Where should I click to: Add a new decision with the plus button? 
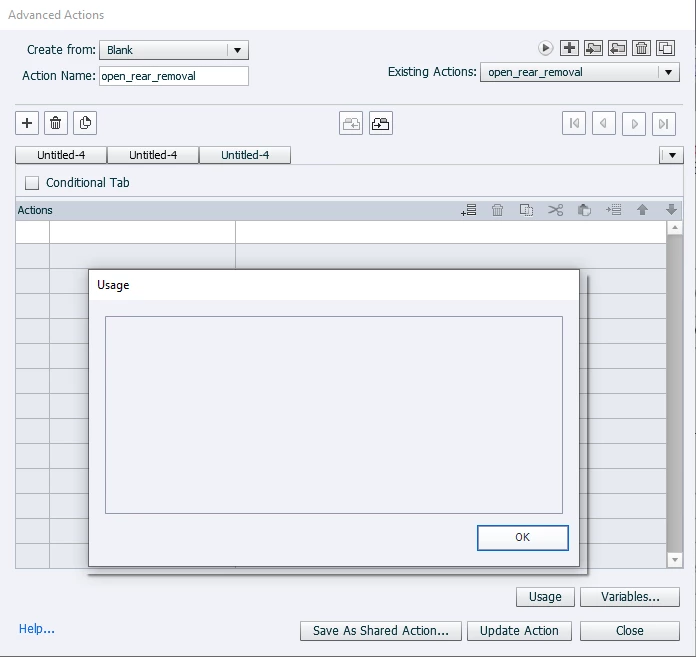tap(27, 123)
